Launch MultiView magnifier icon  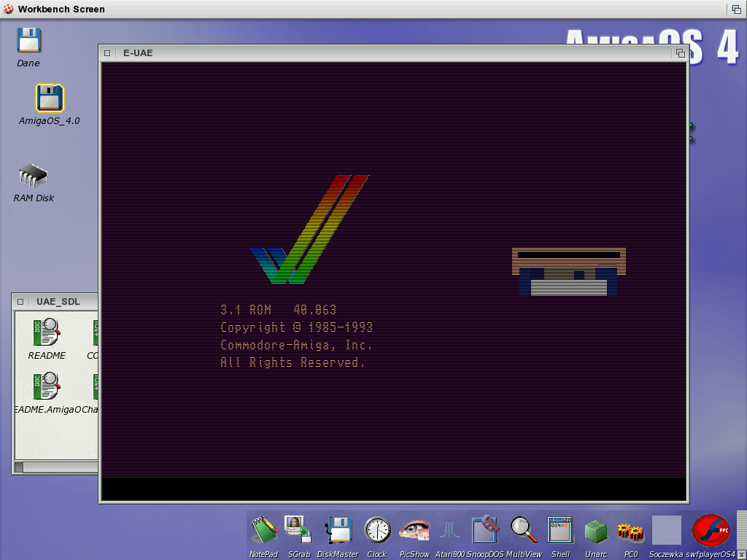pos(524,530)
